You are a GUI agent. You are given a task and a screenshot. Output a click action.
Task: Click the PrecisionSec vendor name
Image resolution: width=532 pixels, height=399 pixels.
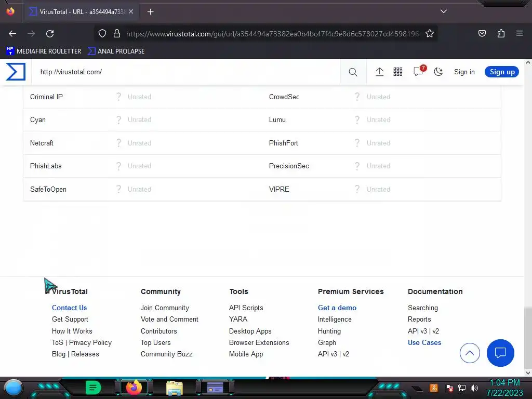[x=289, y=166]
